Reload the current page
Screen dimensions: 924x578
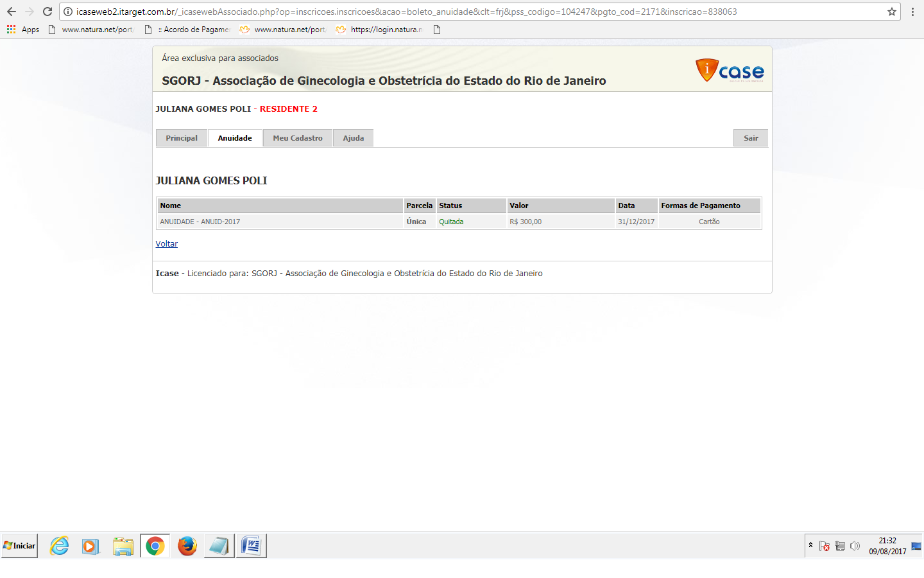47,12
